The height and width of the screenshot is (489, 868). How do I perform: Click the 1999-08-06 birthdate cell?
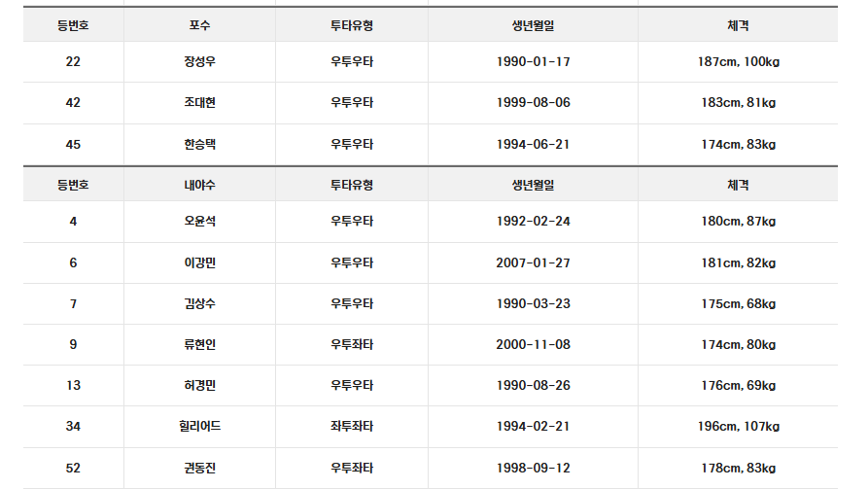point(533,103)
